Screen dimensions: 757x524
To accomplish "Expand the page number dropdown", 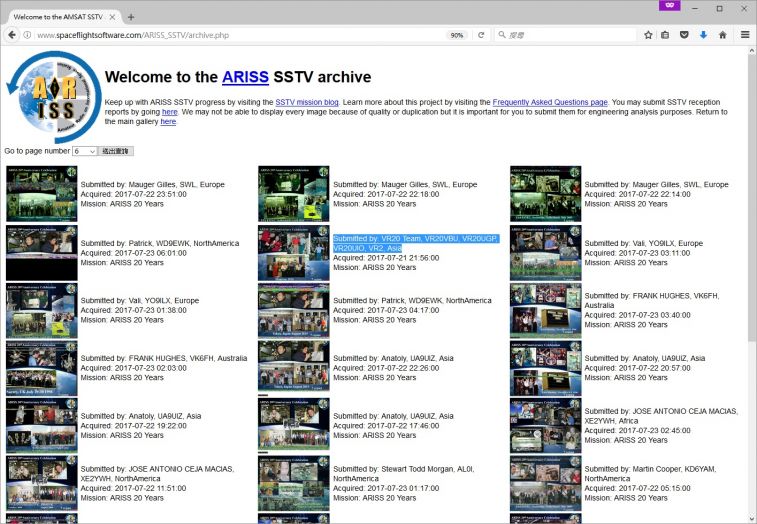I will click(85, 151).
